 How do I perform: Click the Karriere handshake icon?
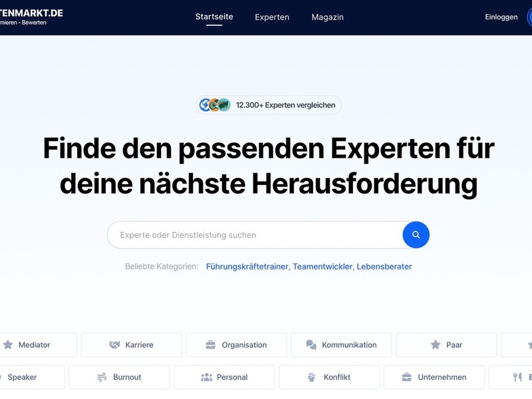click(114, 345)
